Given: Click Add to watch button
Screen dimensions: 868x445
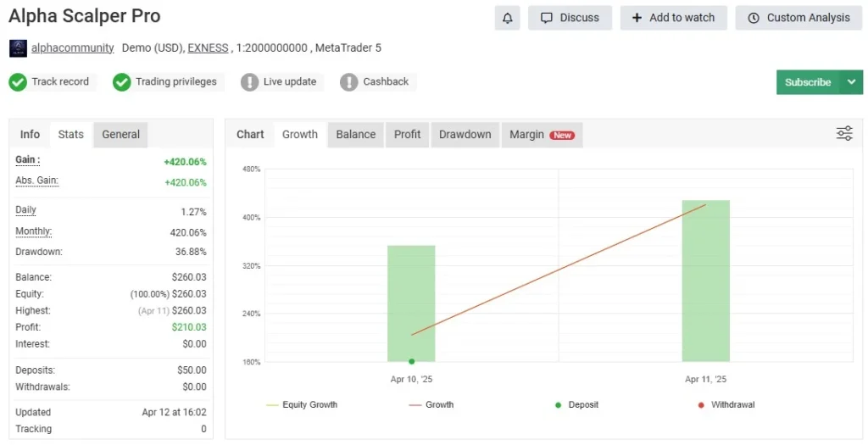Looking at the screenshot, I should pyautogui.click(x=673, y=18).
